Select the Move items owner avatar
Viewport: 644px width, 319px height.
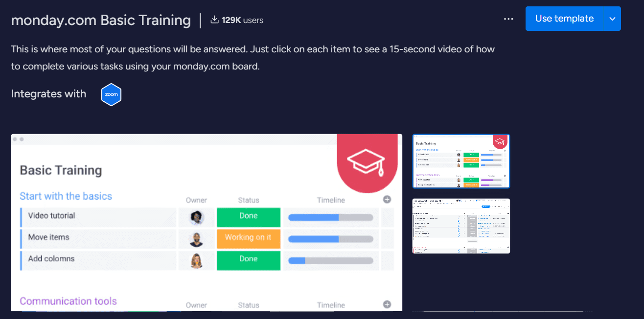point(196,239)
